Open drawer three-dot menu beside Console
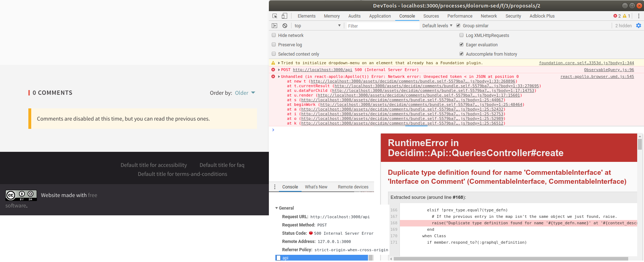 [x=275, y=187]
